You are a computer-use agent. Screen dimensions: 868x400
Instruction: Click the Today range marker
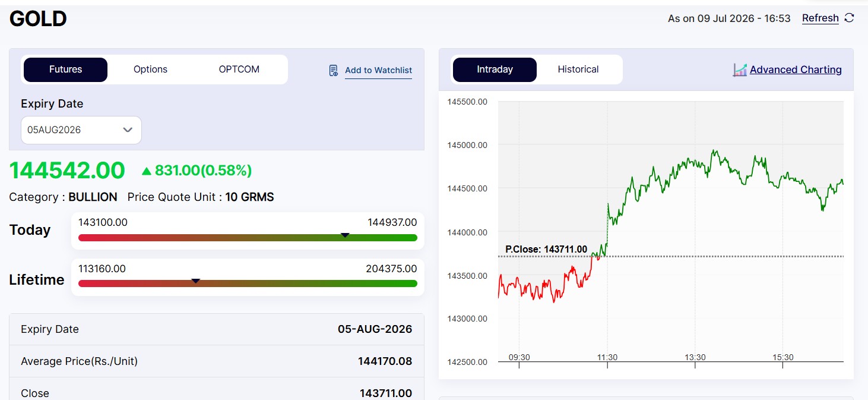[x=345, y=235]
